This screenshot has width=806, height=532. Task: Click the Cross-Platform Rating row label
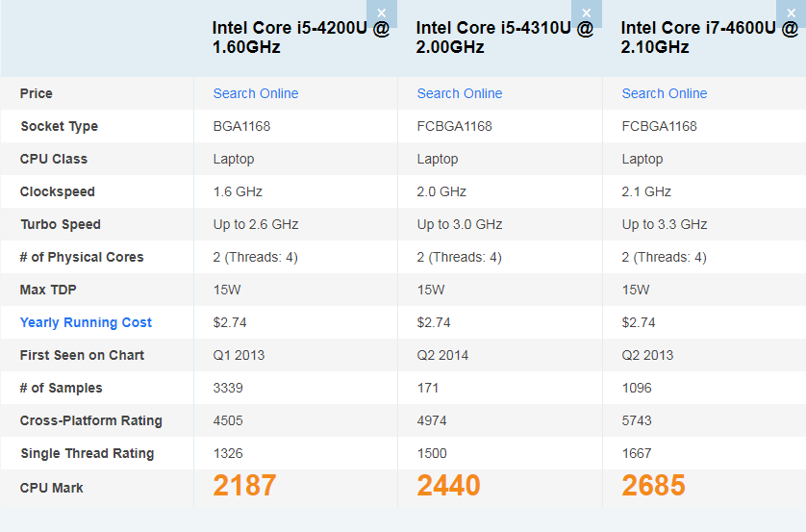pos(90,420)
